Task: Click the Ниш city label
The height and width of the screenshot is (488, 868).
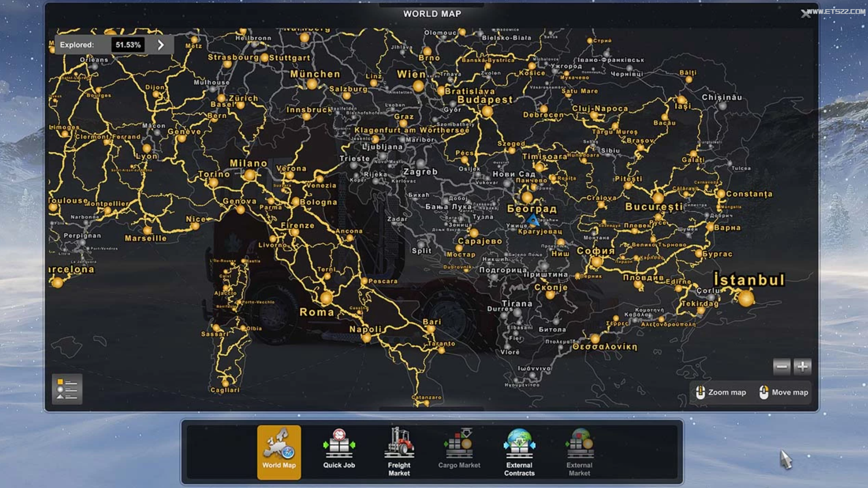Action: (561, 253)
